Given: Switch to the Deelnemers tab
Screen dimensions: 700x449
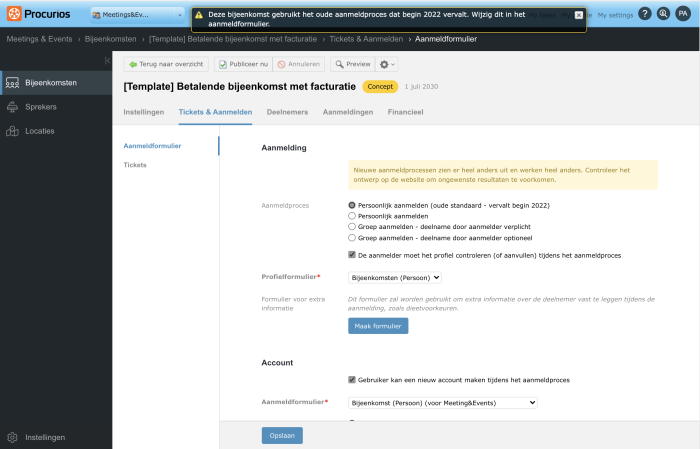Looking at the screenshot, I should pyautogui.click(x=288, y=112).
